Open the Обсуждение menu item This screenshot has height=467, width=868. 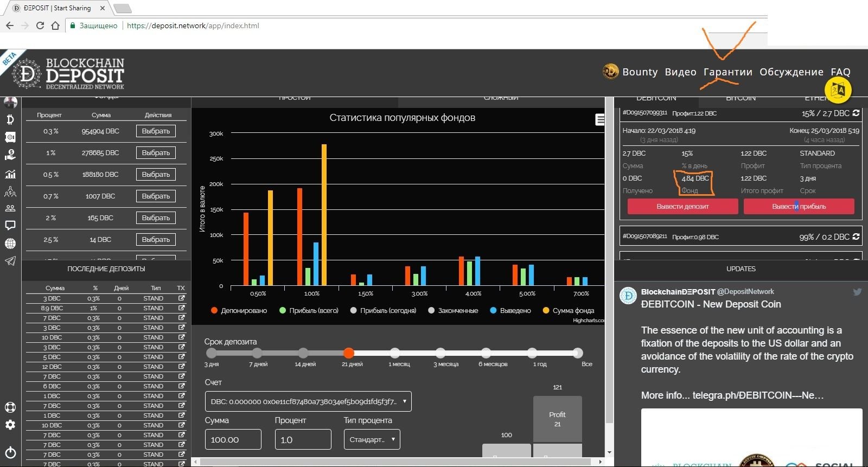coord(791,72)
